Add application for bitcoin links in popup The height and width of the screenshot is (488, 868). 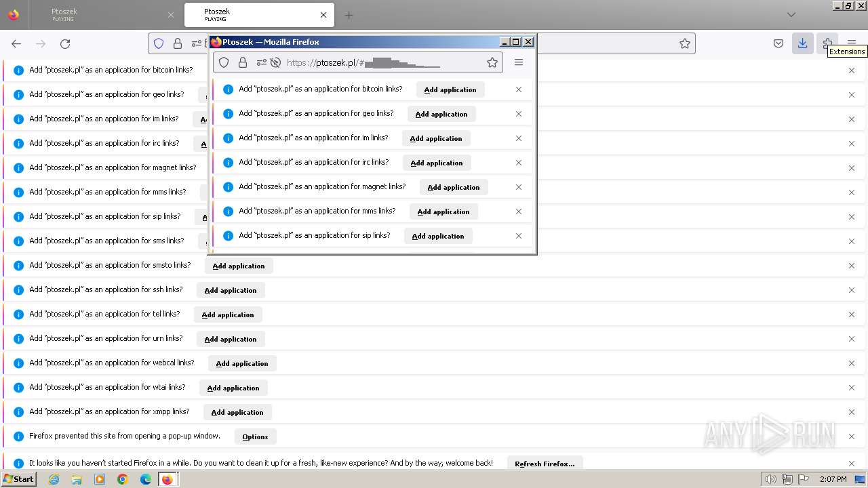[x=450, y=89]
